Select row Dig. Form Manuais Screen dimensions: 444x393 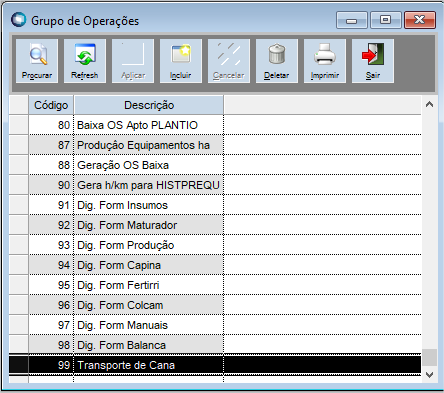coord(215,325)
